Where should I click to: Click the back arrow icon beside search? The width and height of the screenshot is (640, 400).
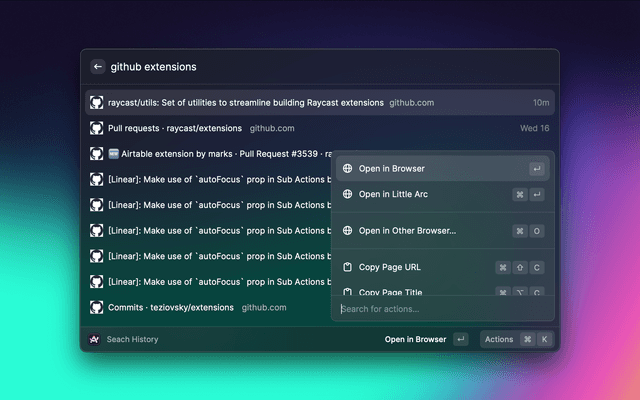pos(97,67)
